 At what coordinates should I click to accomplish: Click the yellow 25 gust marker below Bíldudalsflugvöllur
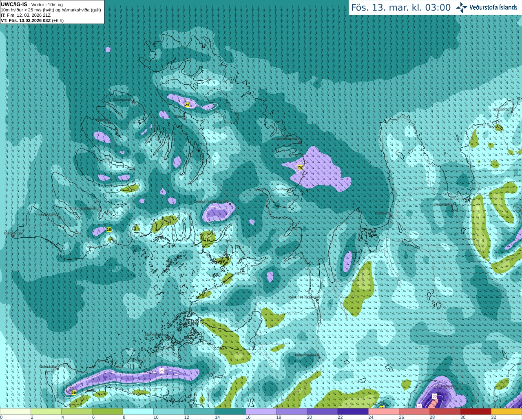[x=109, y=230]
